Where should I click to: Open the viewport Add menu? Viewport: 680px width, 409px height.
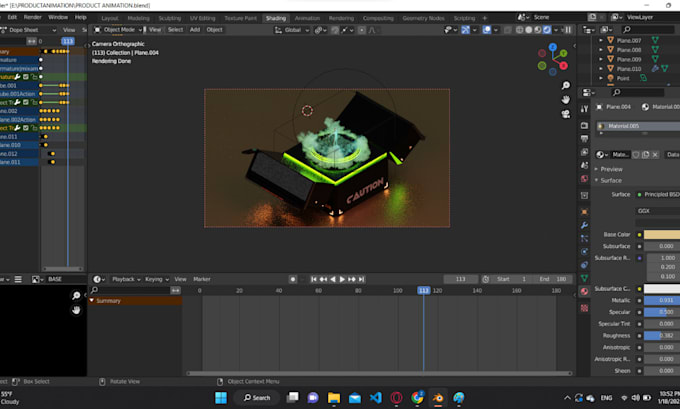click(x=195, y=30)
